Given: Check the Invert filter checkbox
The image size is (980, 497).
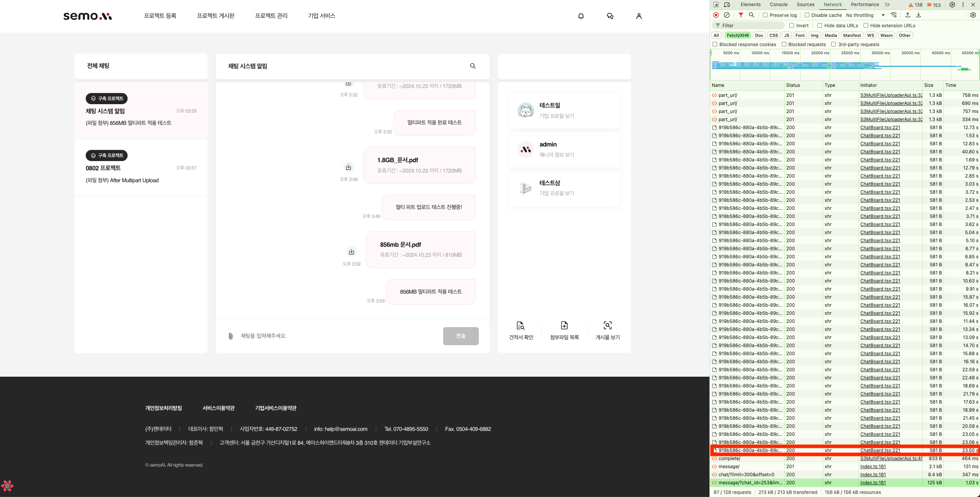Looking at the screenshot, I should pos(792,25).
